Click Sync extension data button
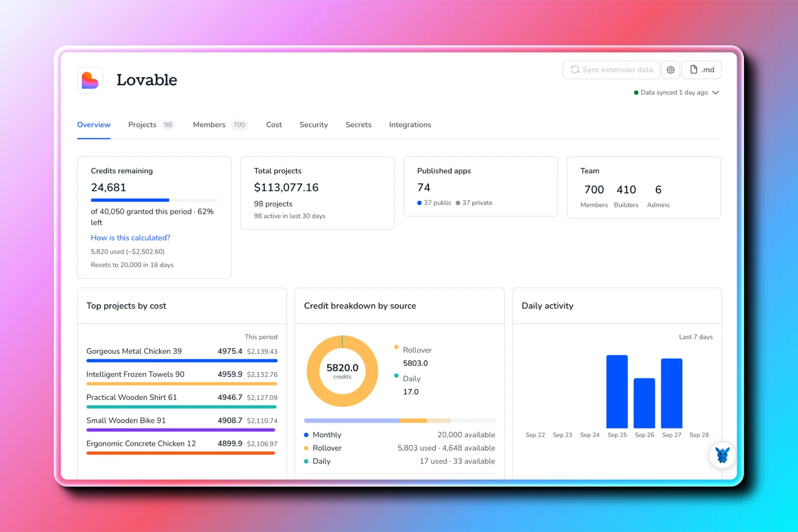Screen dimensions: 798x532 click(611, 70)
